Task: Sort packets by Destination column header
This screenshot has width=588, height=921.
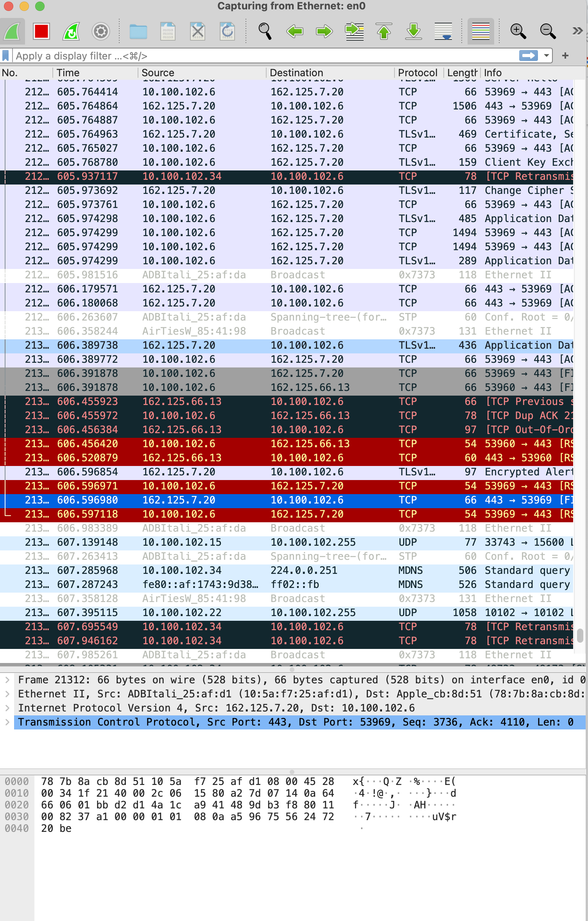Action: pos(330,73)
